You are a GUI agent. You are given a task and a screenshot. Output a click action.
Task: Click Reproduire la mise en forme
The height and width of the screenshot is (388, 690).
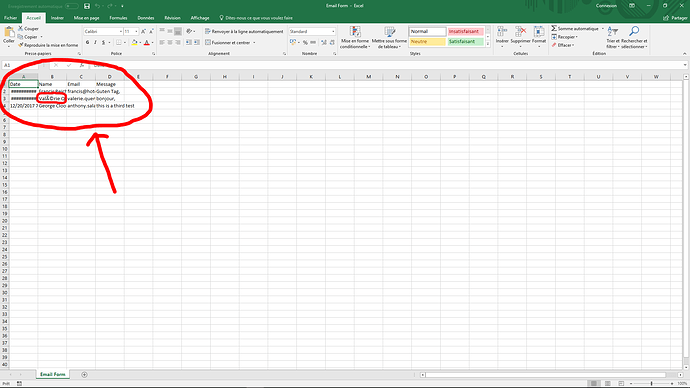[48, 45]
